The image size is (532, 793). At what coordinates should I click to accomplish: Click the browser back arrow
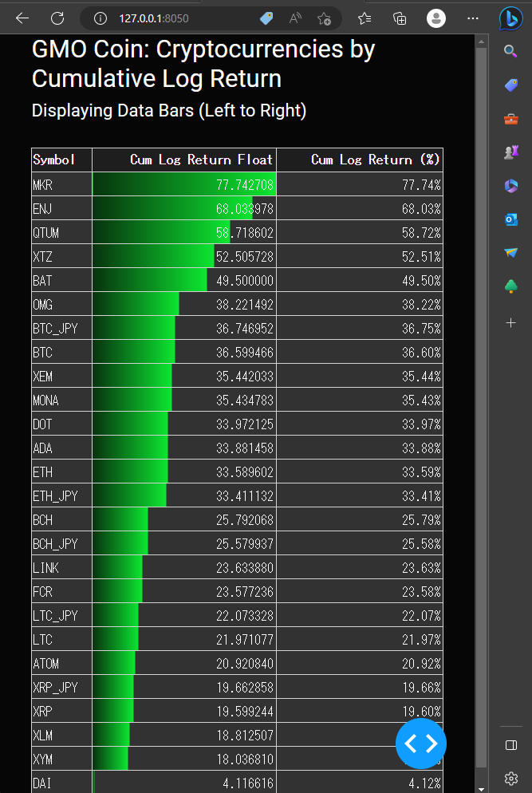pyautogui.click(x=22, y=18)
